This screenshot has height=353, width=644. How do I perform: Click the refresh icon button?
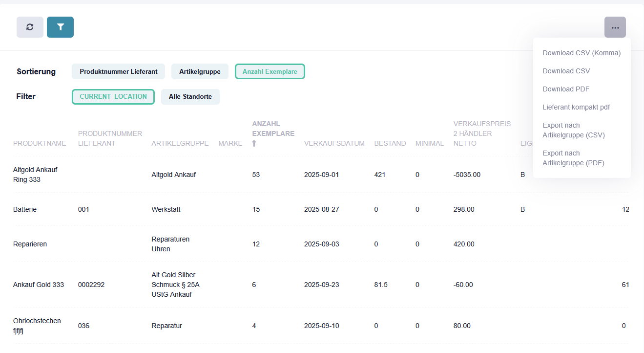tap(30, 27)
